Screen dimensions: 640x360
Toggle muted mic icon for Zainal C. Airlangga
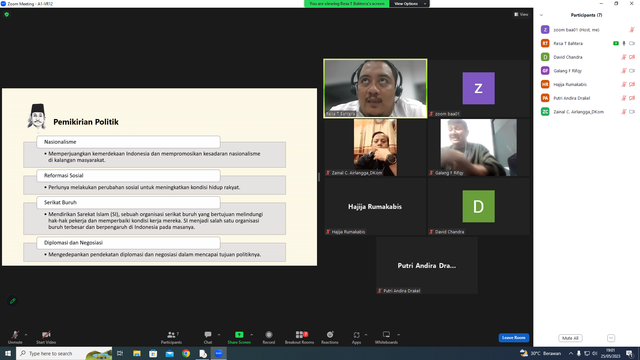(x=624, y=112)
